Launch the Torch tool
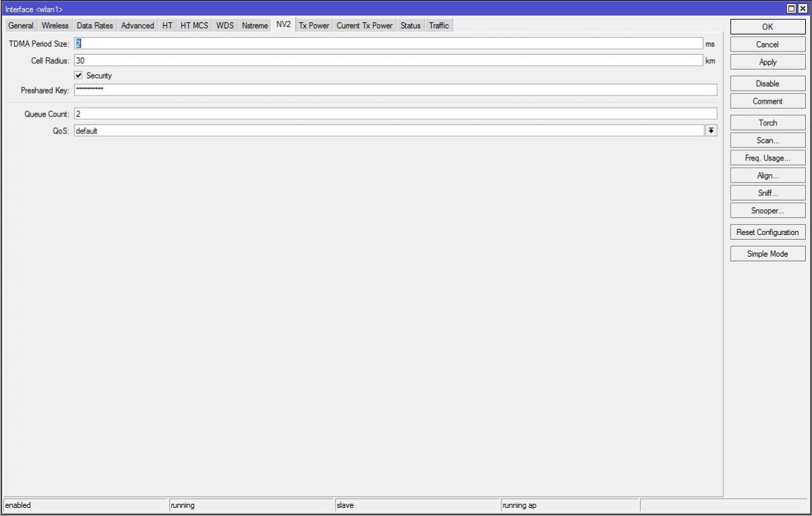This screenshot has height=516, width=812. [x=767, y=123]
